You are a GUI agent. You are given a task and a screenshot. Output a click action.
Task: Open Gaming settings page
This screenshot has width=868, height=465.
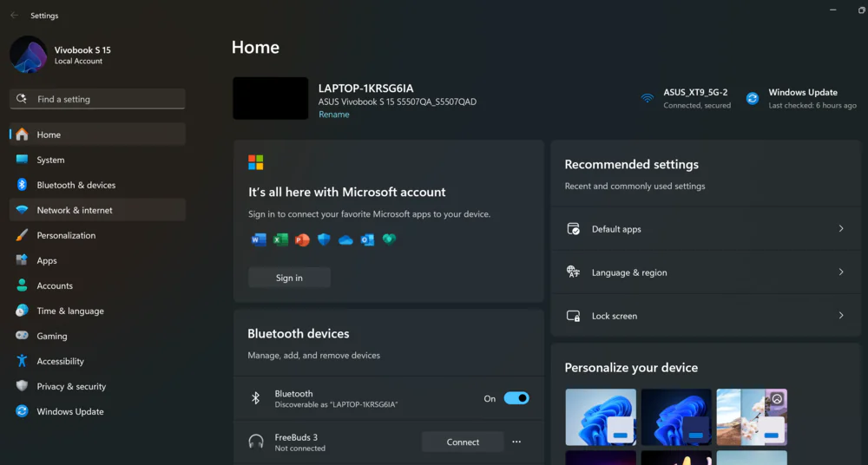97,336
